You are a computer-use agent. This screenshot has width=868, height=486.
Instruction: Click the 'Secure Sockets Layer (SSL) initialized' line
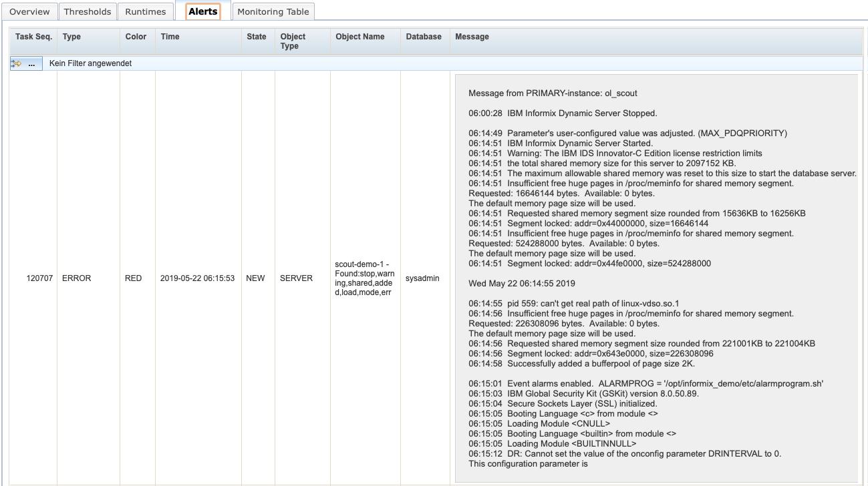(563, 404)
